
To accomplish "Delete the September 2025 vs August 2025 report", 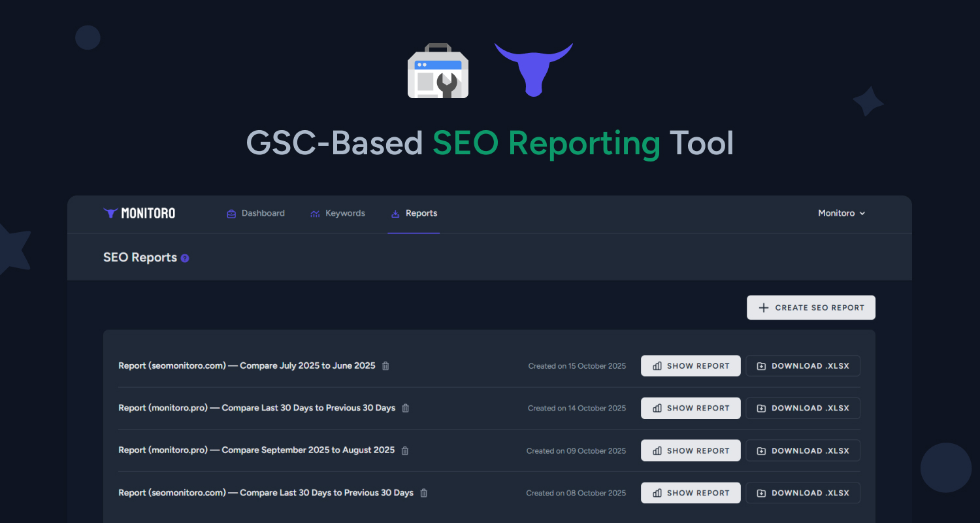I will [x=404, y=450].
